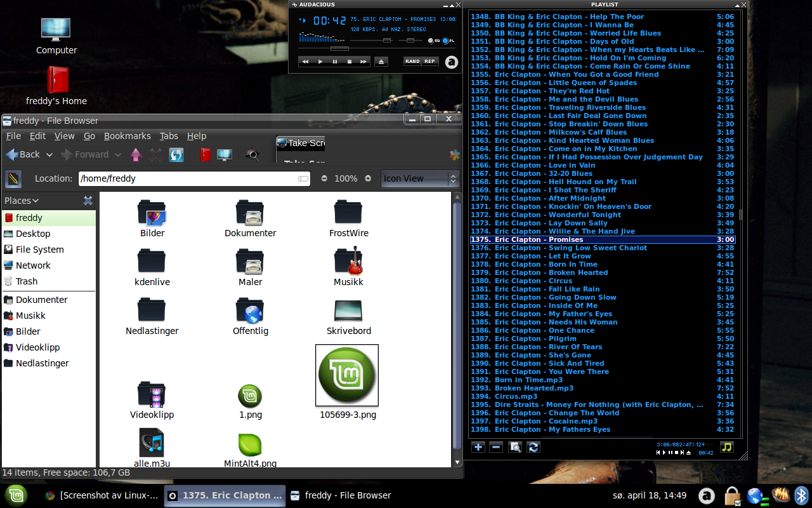
Task: Toggle the location edit pencil button
Action: click(14, 178)
